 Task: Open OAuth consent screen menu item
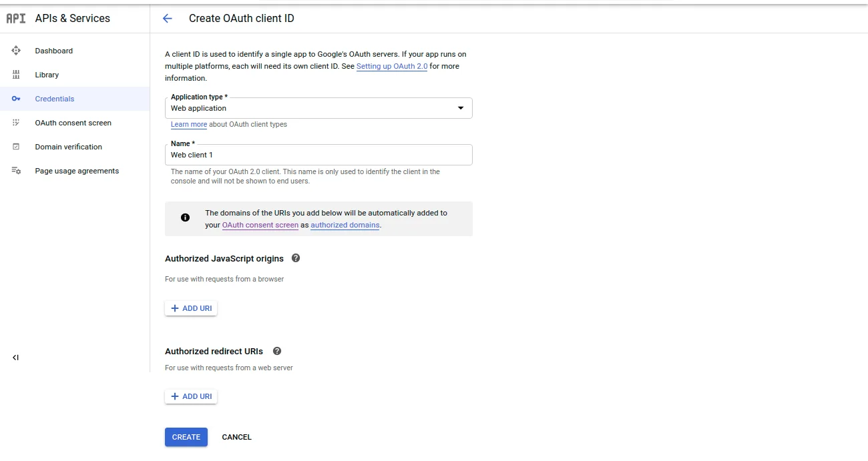pos(75,123)
